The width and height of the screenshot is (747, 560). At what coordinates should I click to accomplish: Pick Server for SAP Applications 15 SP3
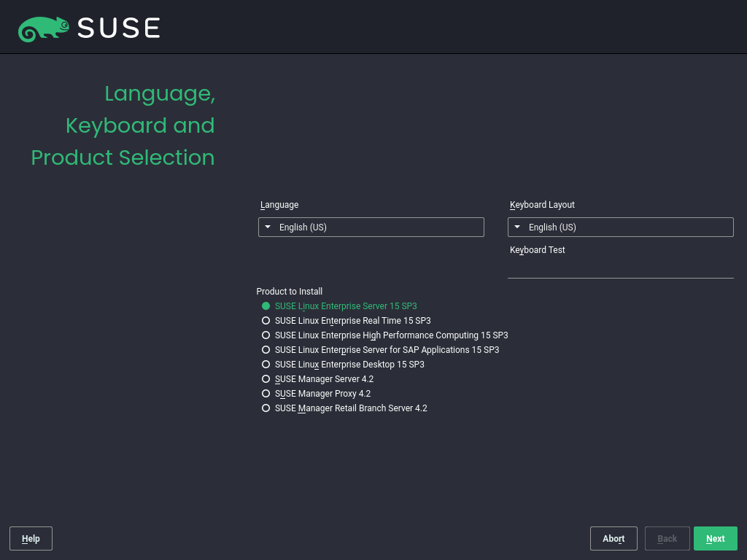point(266,350)
